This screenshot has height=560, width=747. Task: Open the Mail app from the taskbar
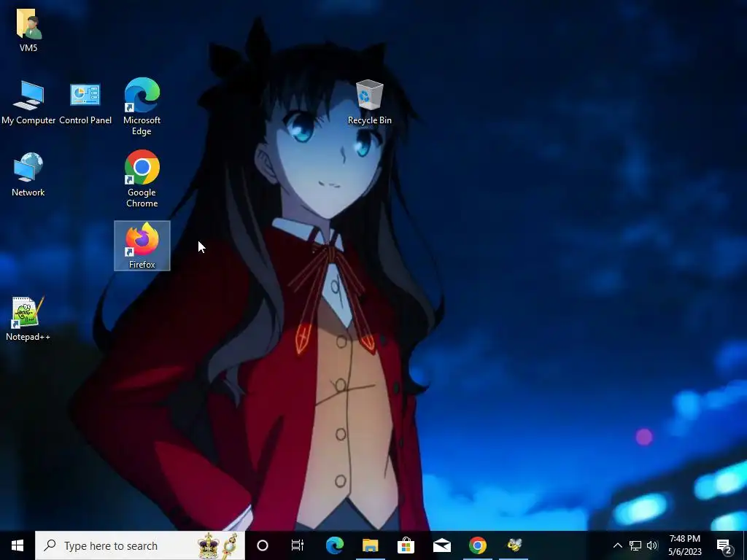(441, 545)
